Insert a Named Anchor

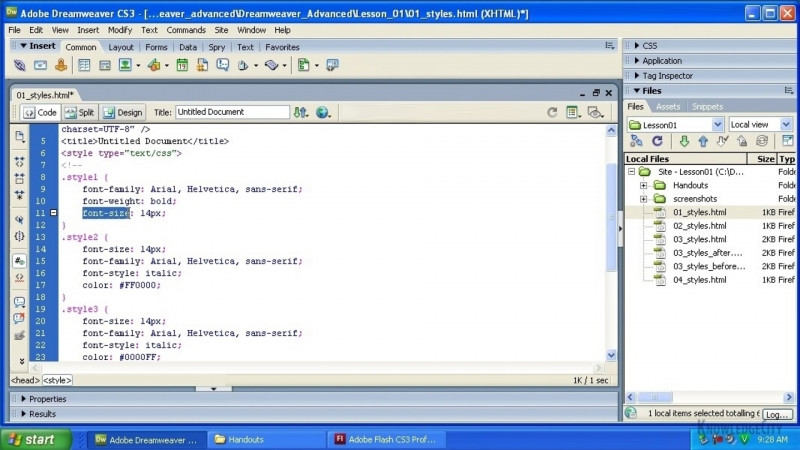[x=61, y=65]
